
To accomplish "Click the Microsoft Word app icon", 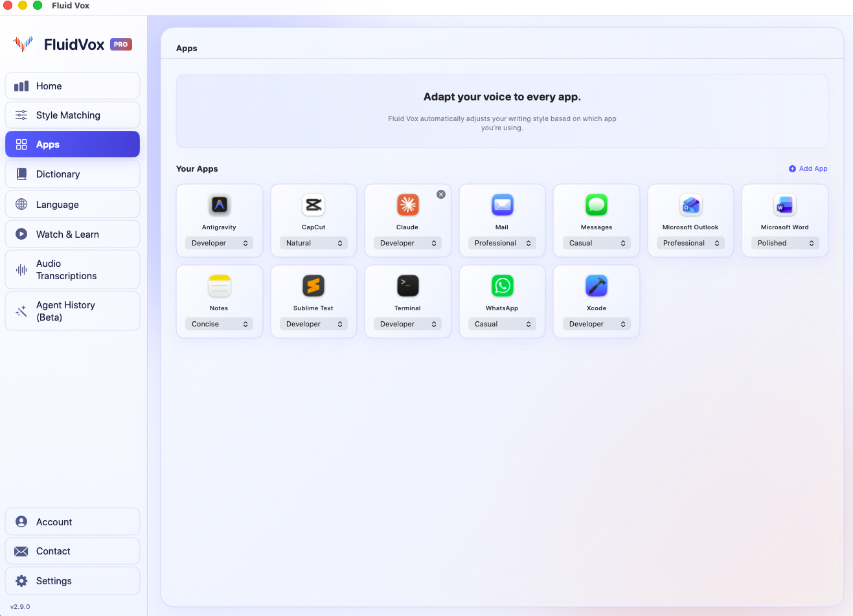I will point(785,205).
